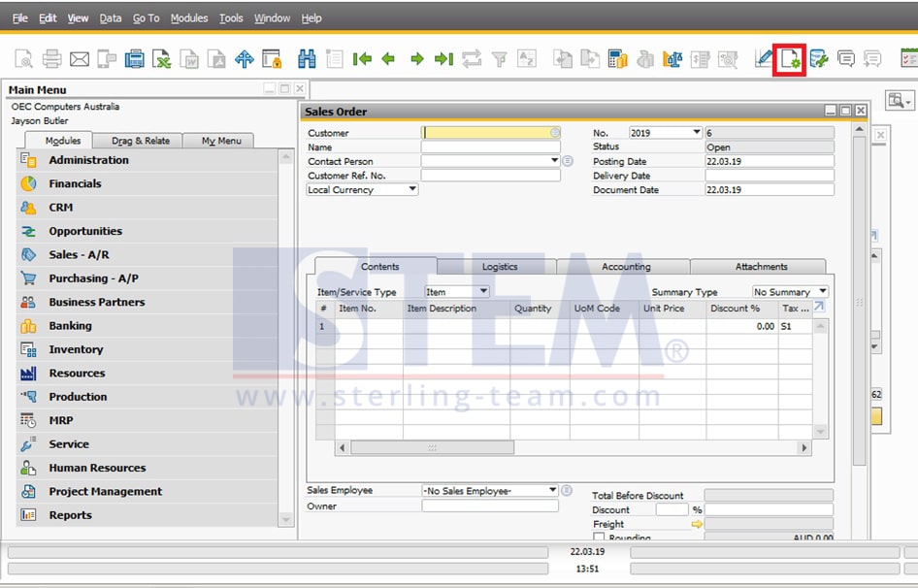Open the Item/Service Type dropdown
Image resolution: width=918 pixels, height=588 pixels.
[483, 290]
